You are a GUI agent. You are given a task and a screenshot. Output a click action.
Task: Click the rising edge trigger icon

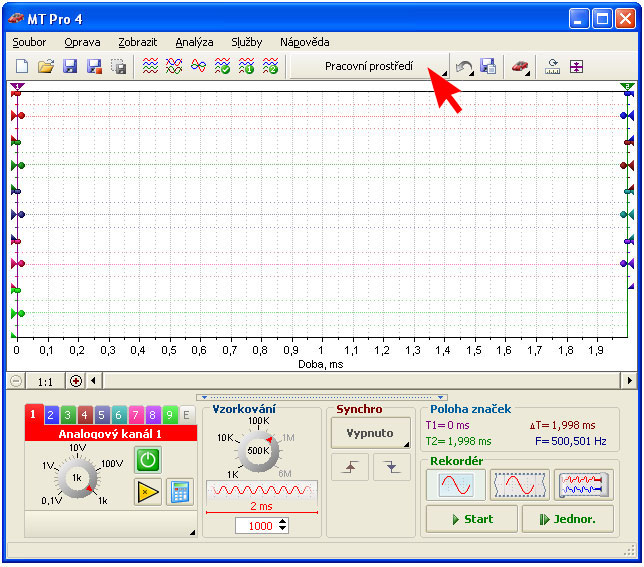point(349,467)
